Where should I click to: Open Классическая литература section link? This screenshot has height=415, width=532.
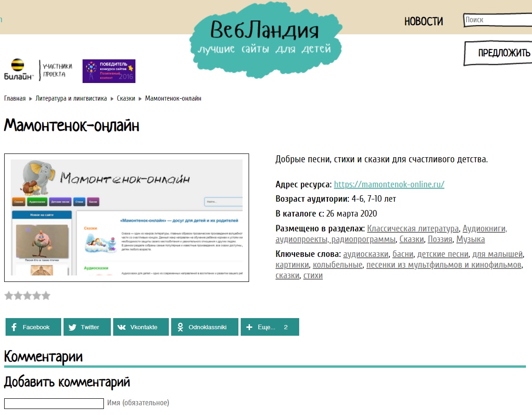[413, 228]
